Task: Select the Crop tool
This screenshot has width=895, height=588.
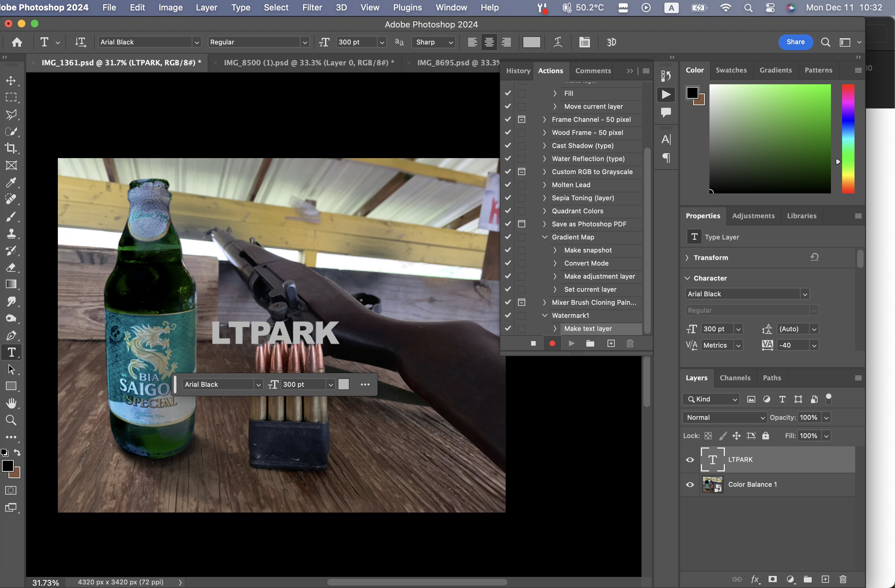Action: tap(11, 148)
